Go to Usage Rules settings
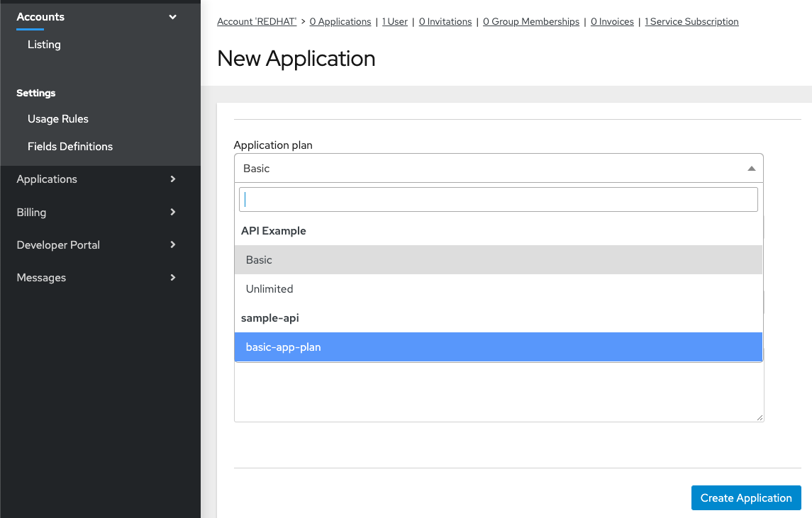The image size is (812, 518). point(58,119)
